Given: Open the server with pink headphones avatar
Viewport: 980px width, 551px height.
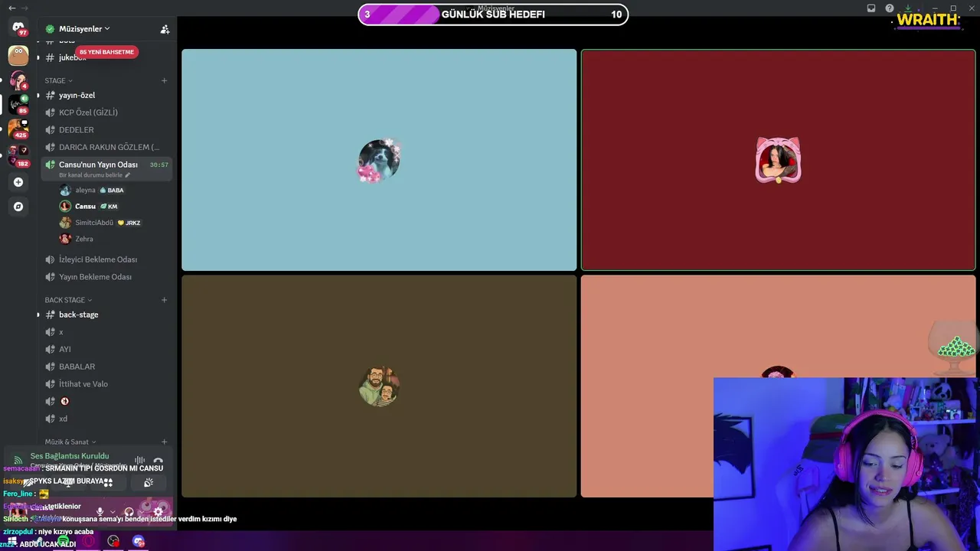Looking at the screenshot, I should tap(18, 80).
